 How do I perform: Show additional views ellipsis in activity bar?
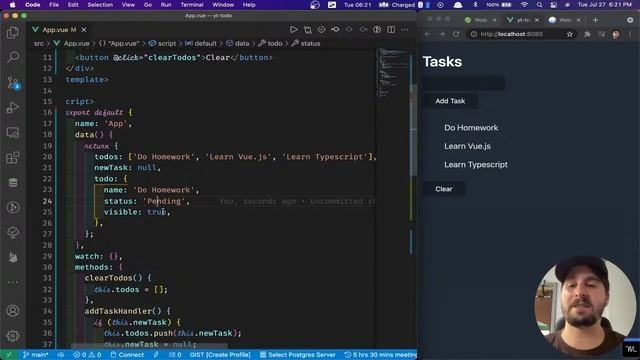click(x=13, y=282)
